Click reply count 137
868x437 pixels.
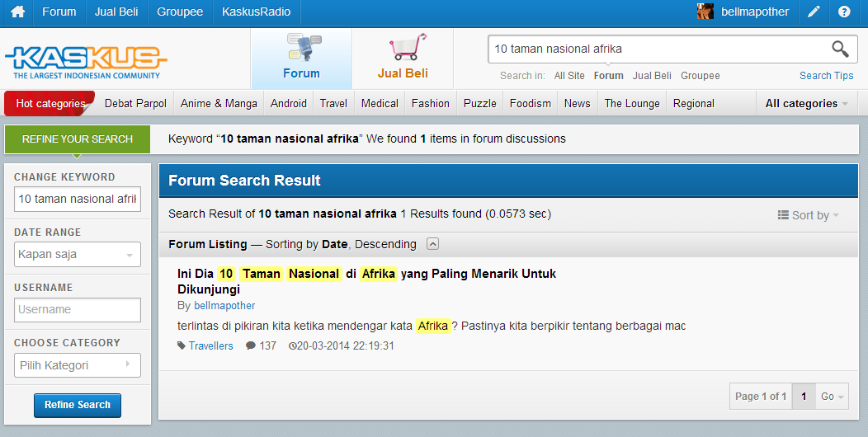(x=267, y=345)
